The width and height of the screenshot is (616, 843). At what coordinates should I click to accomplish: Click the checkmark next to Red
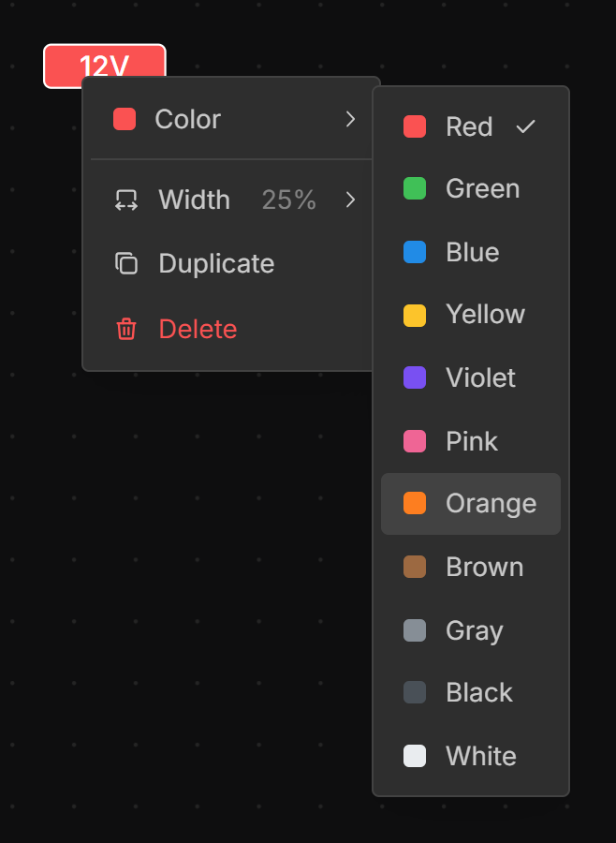526,126
